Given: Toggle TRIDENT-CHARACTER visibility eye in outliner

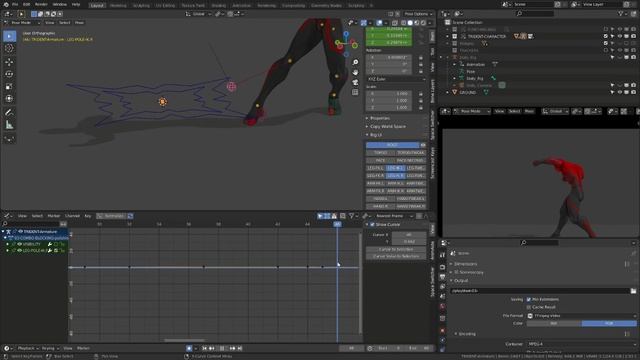Looking at the screenshot, I should [x=620, y=36].
